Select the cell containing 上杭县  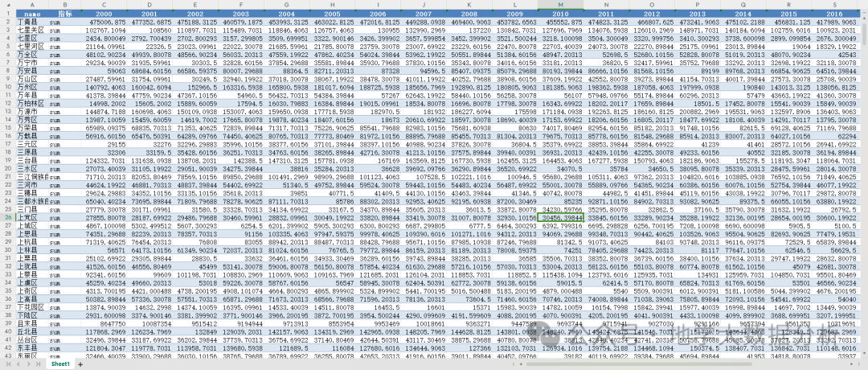click(x=32, y=243)
